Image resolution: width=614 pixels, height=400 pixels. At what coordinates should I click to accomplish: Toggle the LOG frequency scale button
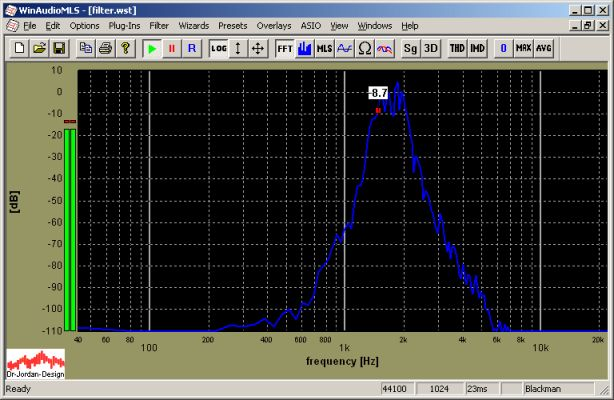pyautogui.click(x=219, y=48)
